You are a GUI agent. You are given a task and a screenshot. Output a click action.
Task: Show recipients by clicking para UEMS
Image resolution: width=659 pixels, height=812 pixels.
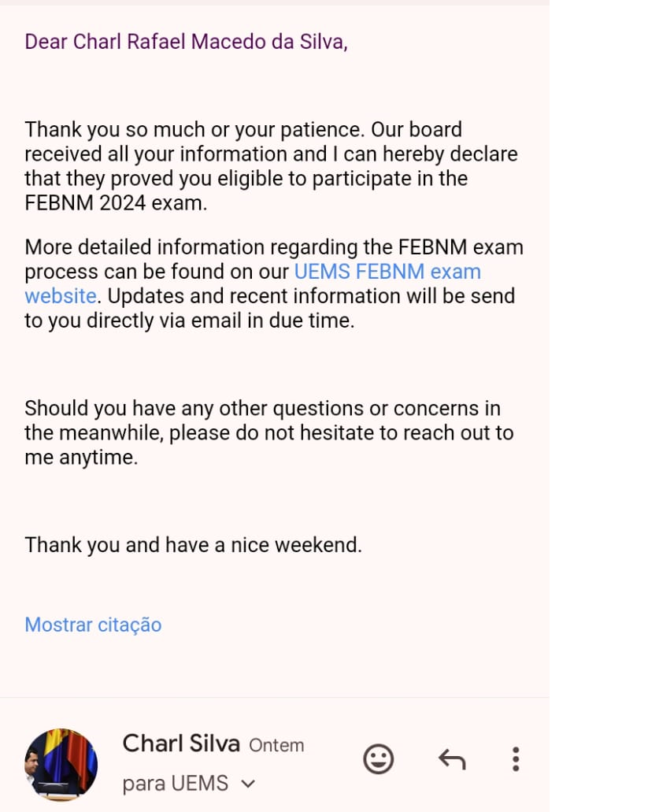[x=175, y=784]
